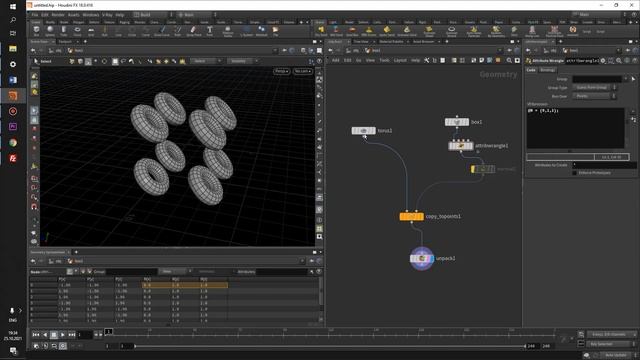Select the Metaball shelf tool
This screenshot has height=360, width=640.
(261, 31)
